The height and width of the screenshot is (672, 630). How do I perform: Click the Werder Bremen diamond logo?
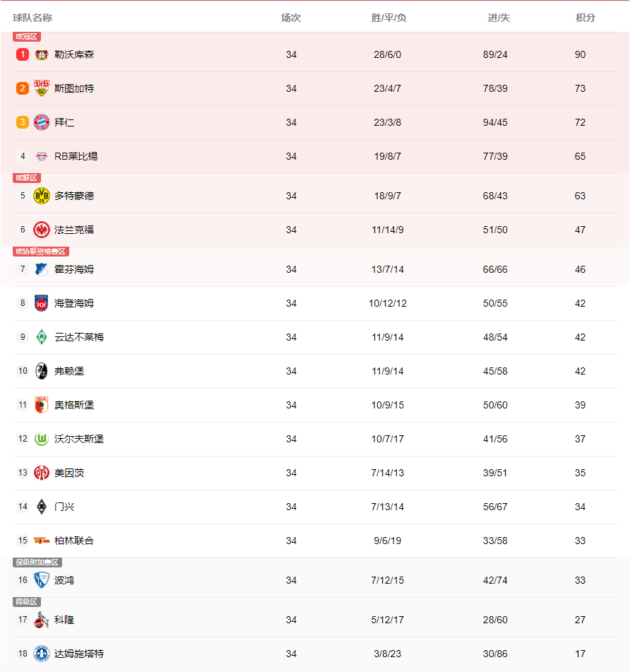click(x=42, y=337)
